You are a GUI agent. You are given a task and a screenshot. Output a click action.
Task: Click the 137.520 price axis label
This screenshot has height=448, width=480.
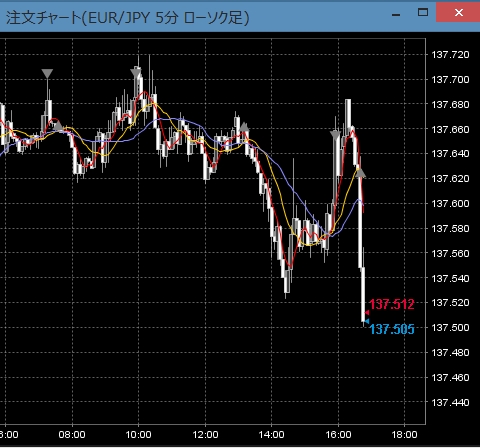click(450, 303)
